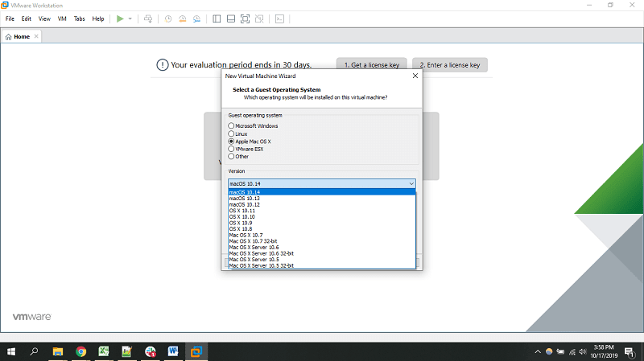Toggle the library sidebar view icon

(x=217, y=18)
